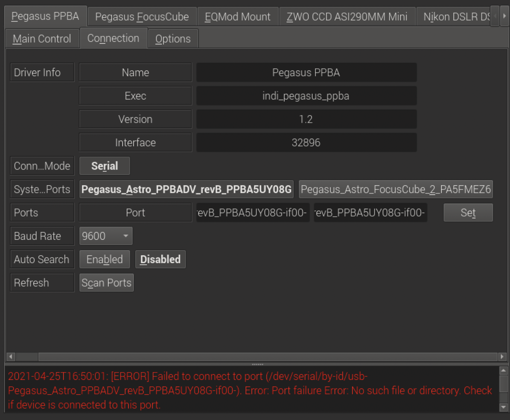This screenshot has width=510, height=420.
Task: Click the Version field label
Action: (x=135, y=119)
